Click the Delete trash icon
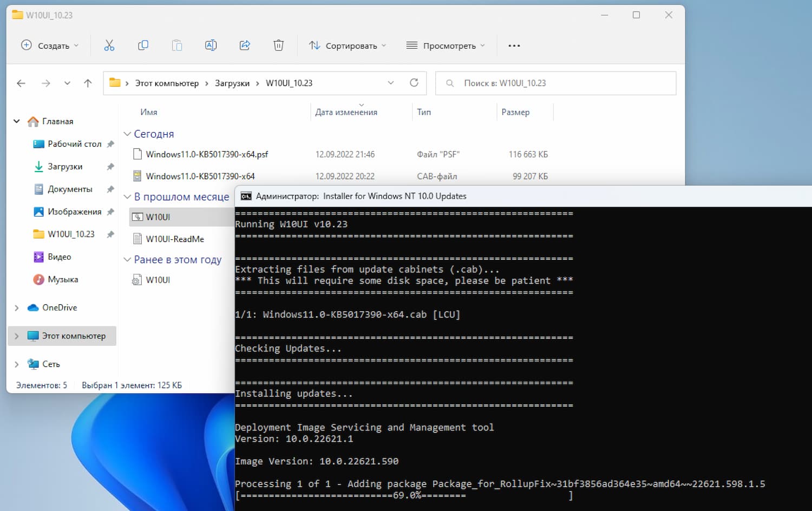This screenshot has width=812, height=511. tap(278, 45)
